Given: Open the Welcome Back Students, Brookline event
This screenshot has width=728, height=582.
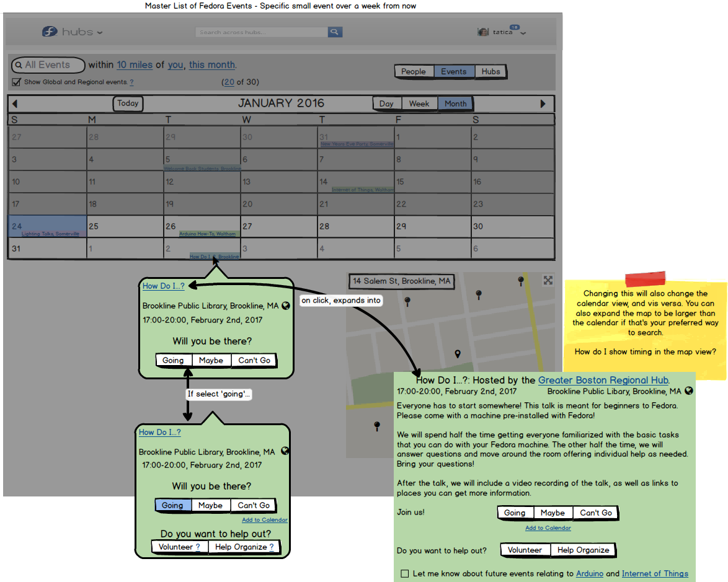Looking at the screenshot, I should point(202,169).
